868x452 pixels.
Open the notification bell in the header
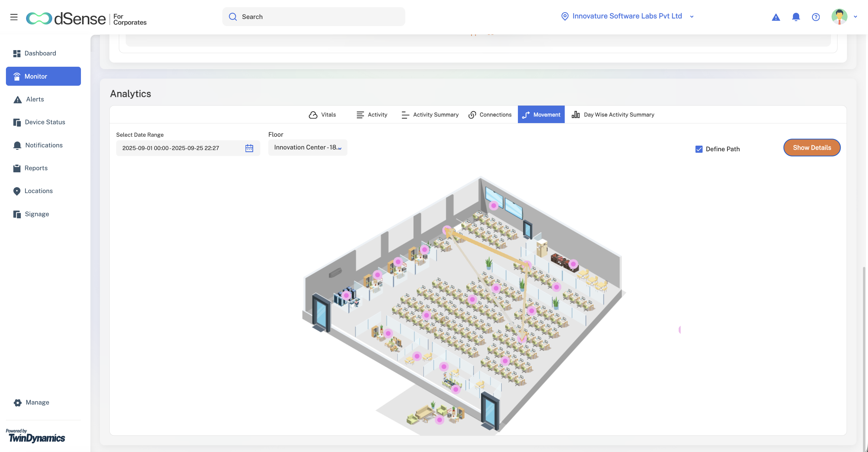click(x=796, y=17)
